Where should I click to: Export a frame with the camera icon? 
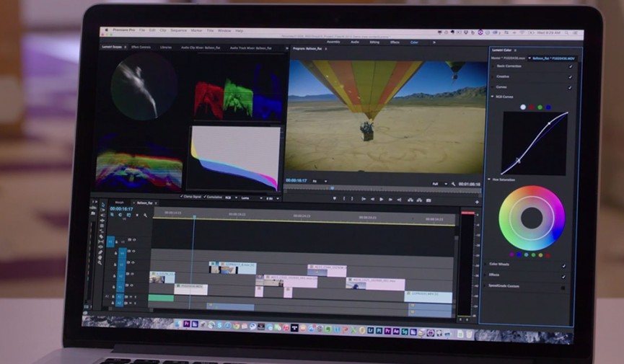tap(429, 200)
